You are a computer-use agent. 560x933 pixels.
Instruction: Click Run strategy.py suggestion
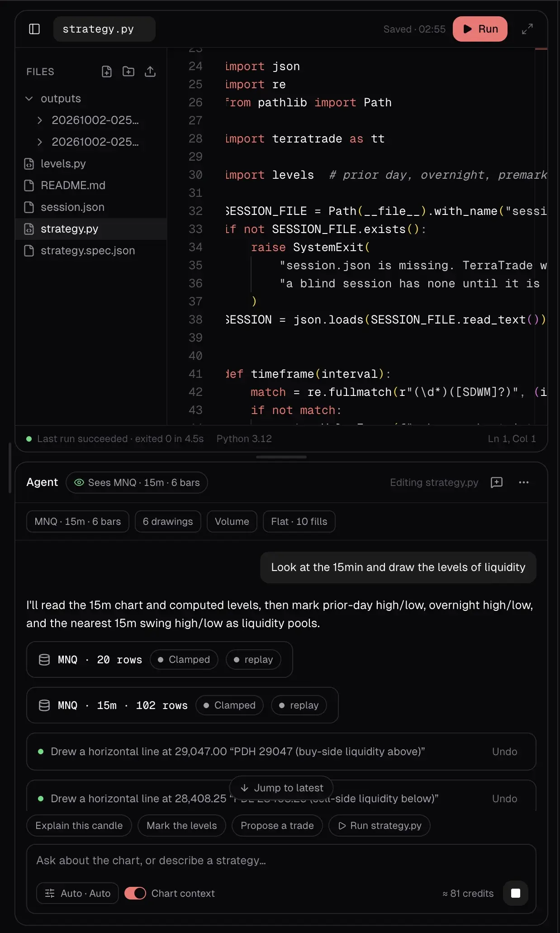[380, 826]
